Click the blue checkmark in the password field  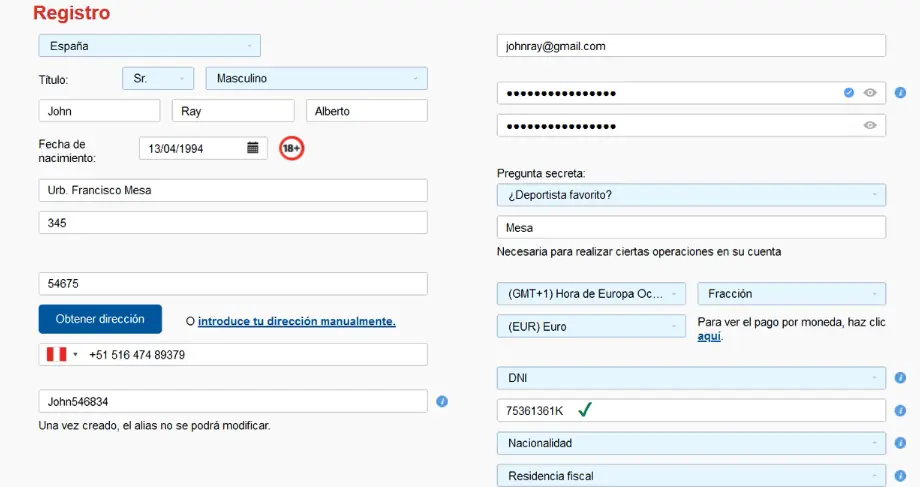(x=849, y=93)
